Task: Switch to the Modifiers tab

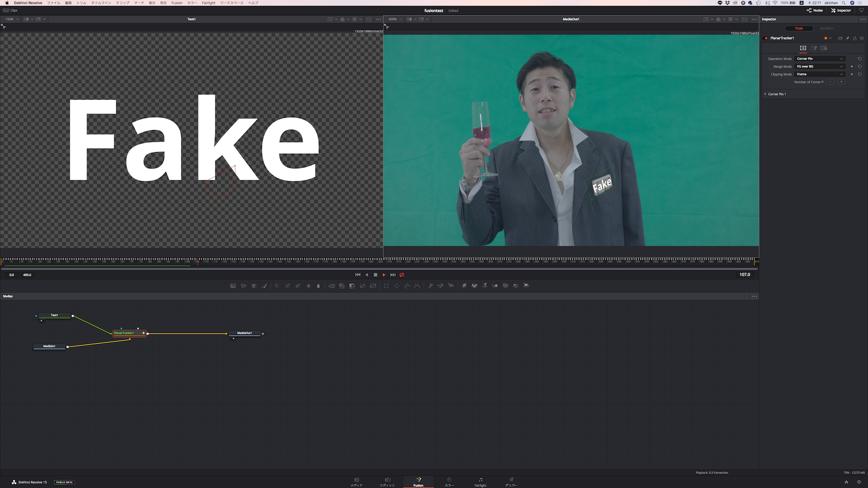Action: pyautogui.click(x=827, y=28)
